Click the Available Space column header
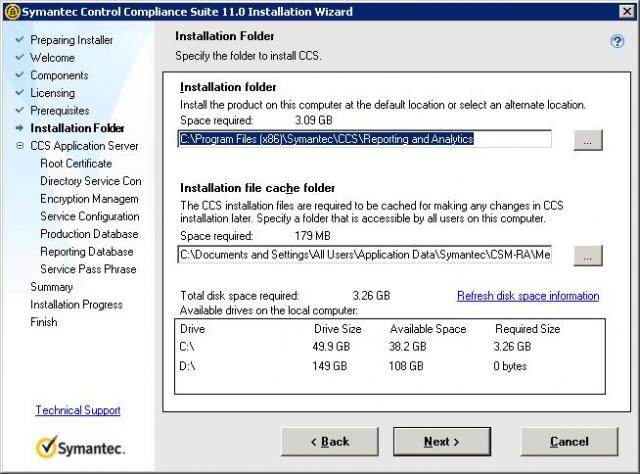 pyautogui.click(x=428, y=329)
